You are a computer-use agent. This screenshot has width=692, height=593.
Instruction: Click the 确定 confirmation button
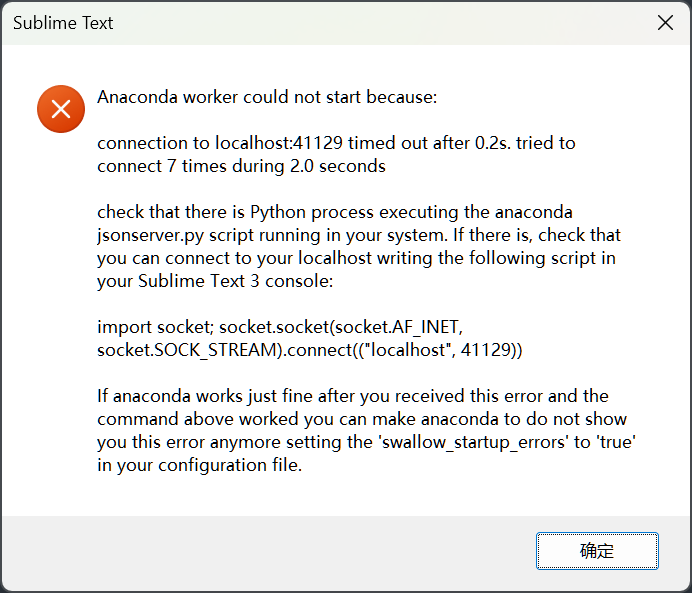597,551
